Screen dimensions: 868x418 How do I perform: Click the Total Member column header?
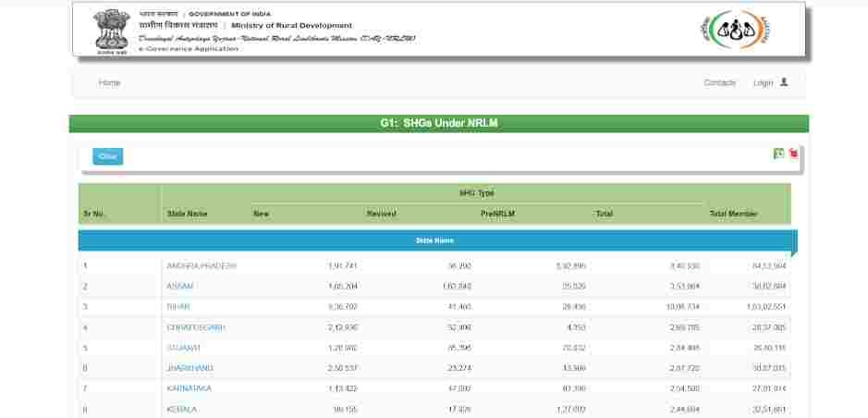pos(733,214)
